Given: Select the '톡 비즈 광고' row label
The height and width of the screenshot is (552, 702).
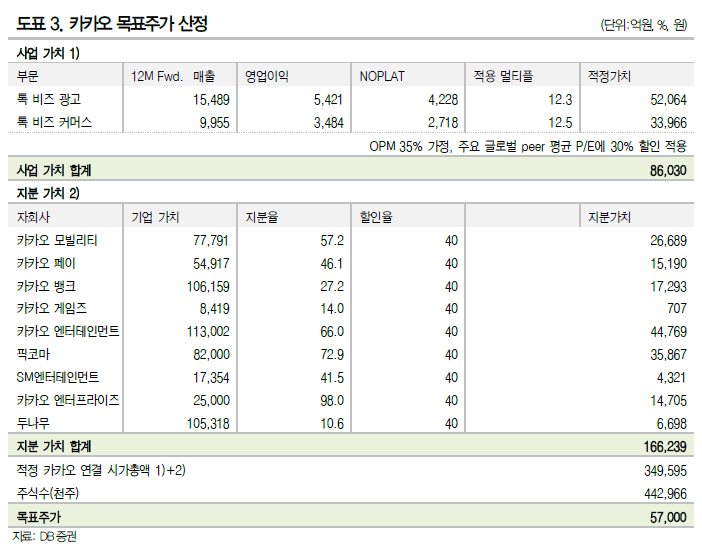Looking at the screenshot, I should tap(49, 99).
